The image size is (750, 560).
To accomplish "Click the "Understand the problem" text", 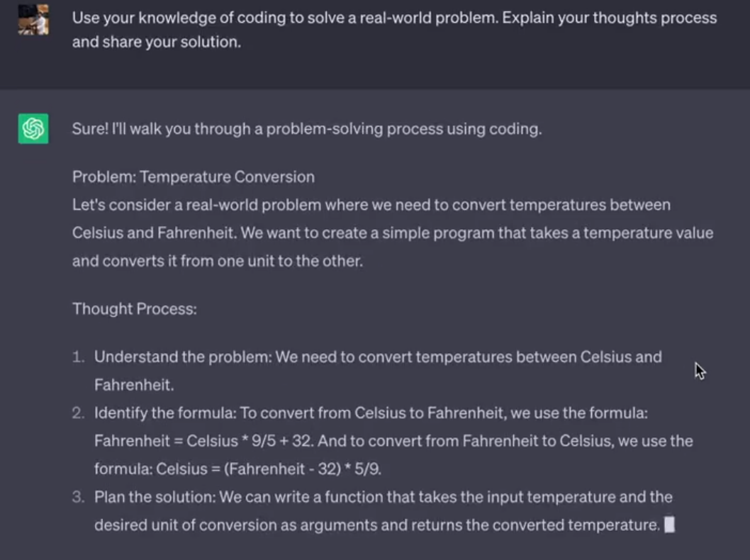I will tap(182, 357).
